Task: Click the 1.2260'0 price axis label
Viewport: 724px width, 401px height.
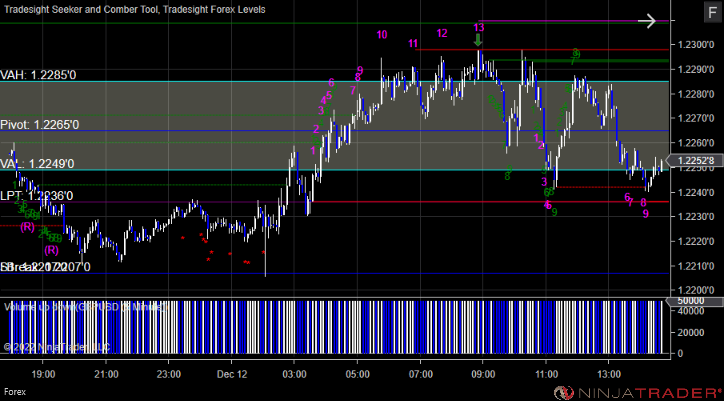Action: [x=694, y=143]
